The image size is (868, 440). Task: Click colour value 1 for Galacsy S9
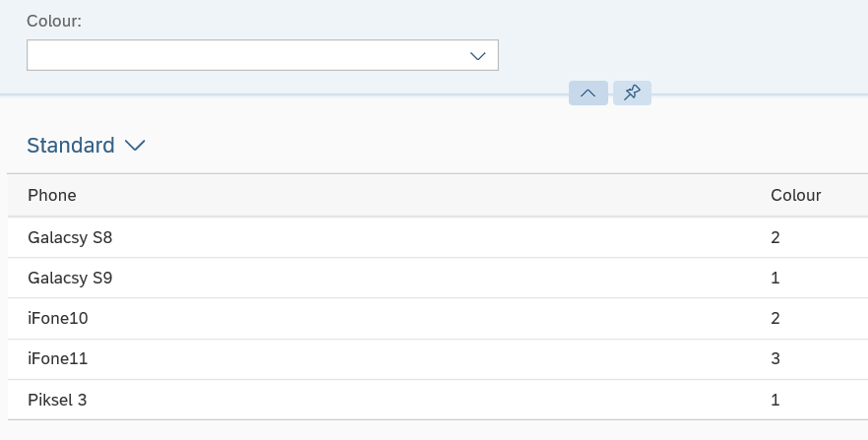click(x=775, y=278)
